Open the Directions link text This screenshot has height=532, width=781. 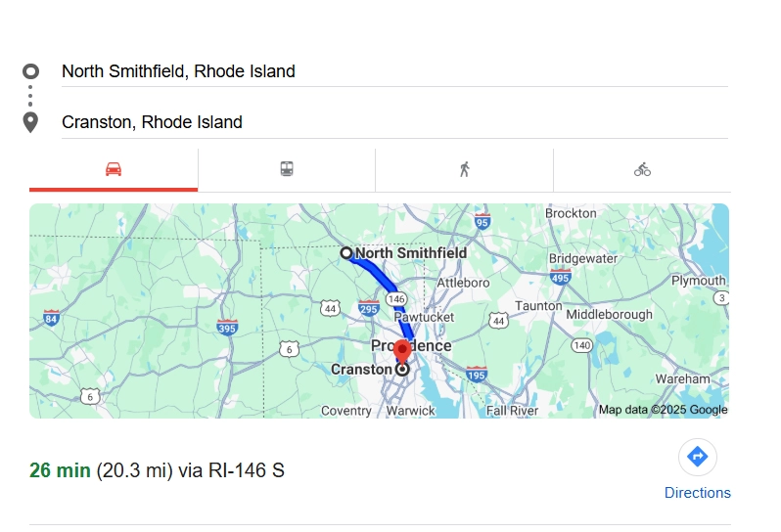697,493
